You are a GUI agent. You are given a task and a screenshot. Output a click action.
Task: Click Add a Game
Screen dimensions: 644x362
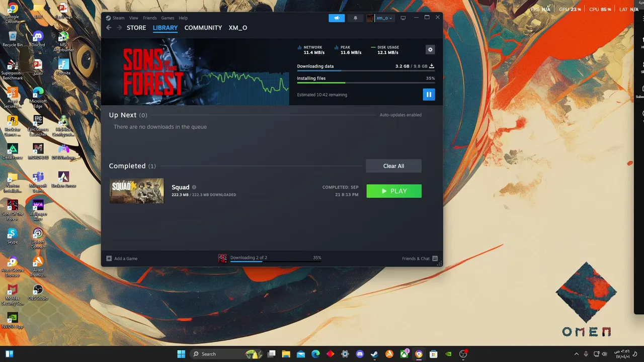[x=122, y=258]
